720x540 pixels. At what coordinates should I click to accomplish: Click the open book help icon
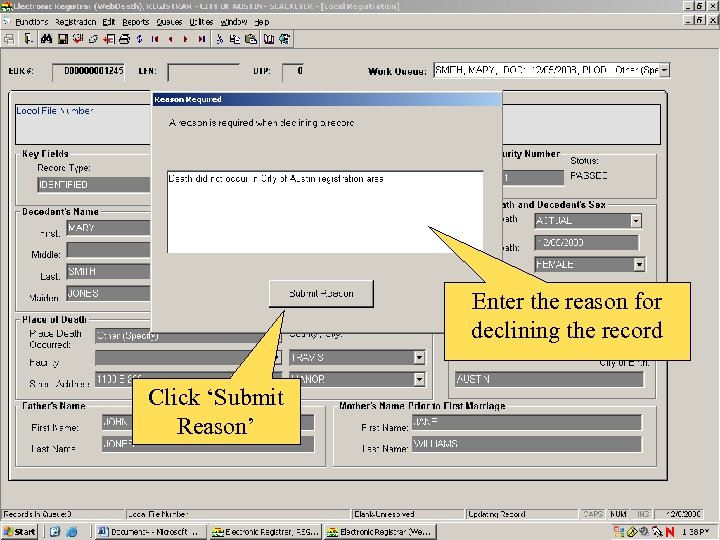[269, 39]
